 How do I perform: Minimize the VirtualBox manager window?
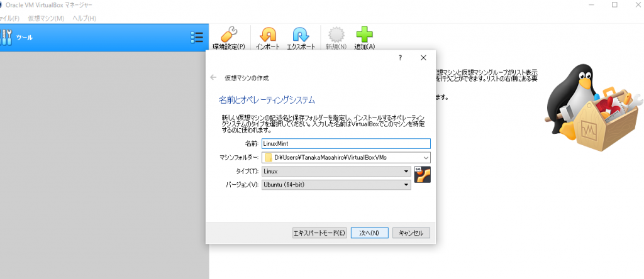coord(591,4)
